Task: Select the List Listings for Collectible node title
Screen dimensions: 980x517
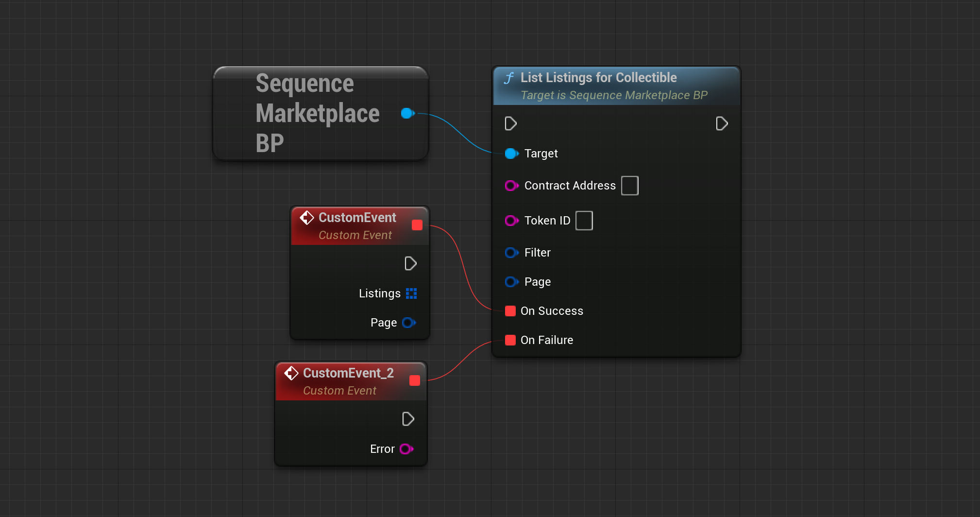Action: 598,78
